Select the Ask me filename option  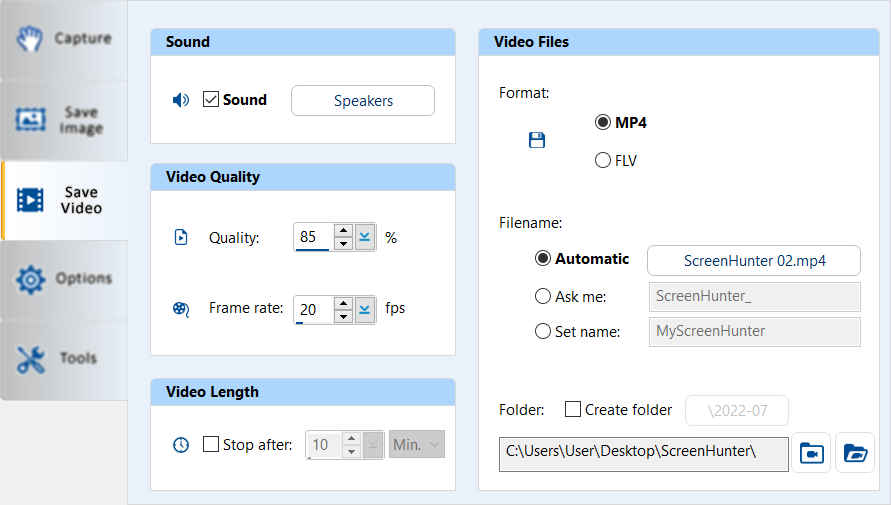(543, 296)
